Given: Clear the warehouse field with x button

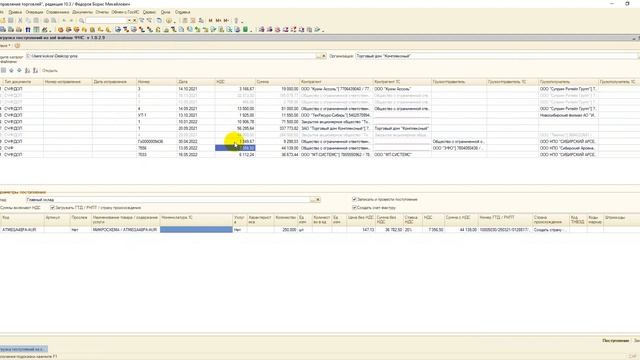Looking at the screenshot, I should point(318,200).
